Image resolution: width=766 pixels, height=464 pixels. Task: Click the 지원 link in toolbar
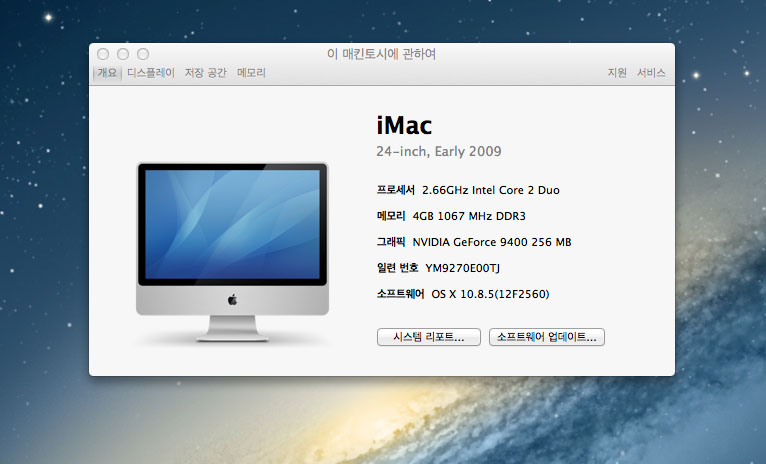pos(617,73)
